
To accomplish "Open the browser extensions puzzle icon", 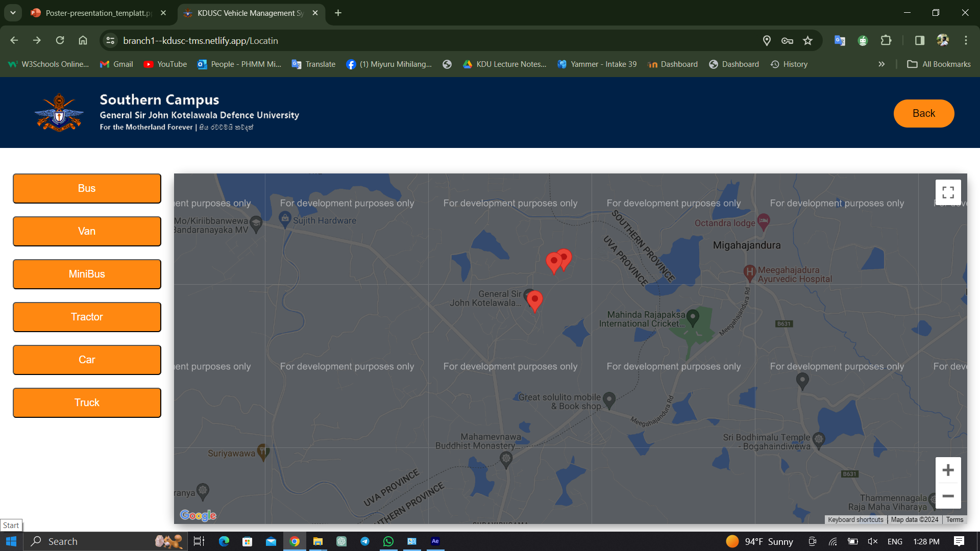I will tap(886, 41).
